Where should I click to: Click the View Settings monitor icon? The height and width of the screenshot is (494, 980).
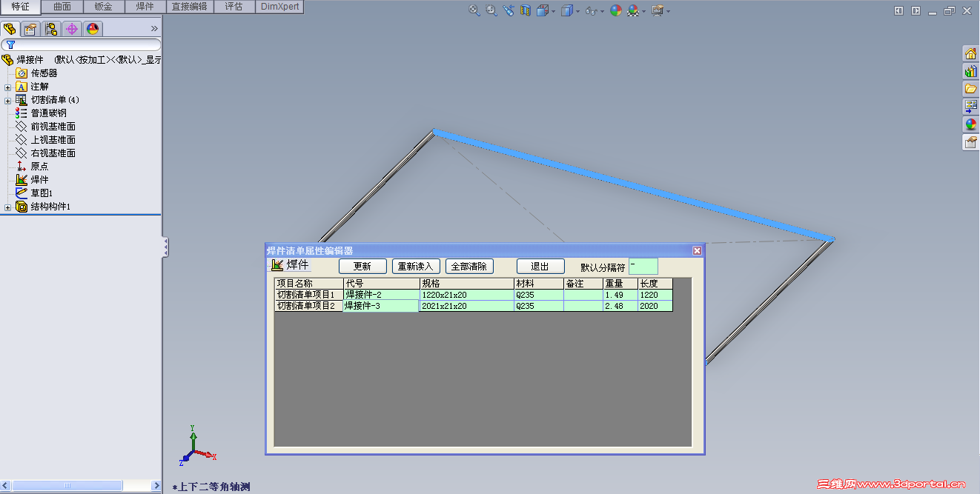tap(658, 10)
